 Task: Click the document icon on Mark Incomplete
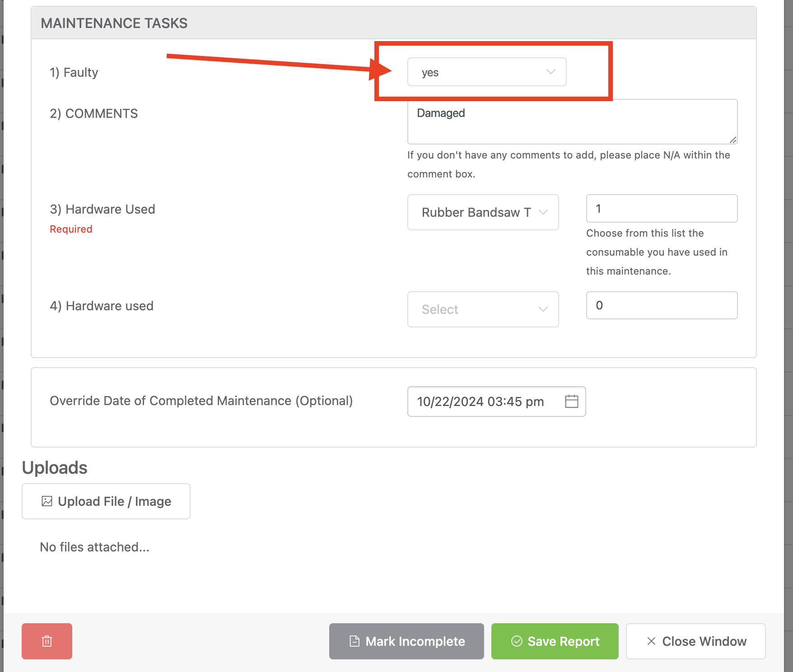pyautogui.click(x=355, y=641)
